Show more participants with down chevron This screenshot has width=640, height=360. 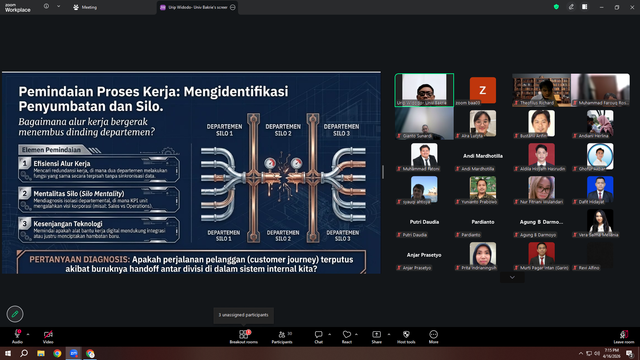[512, 278]
